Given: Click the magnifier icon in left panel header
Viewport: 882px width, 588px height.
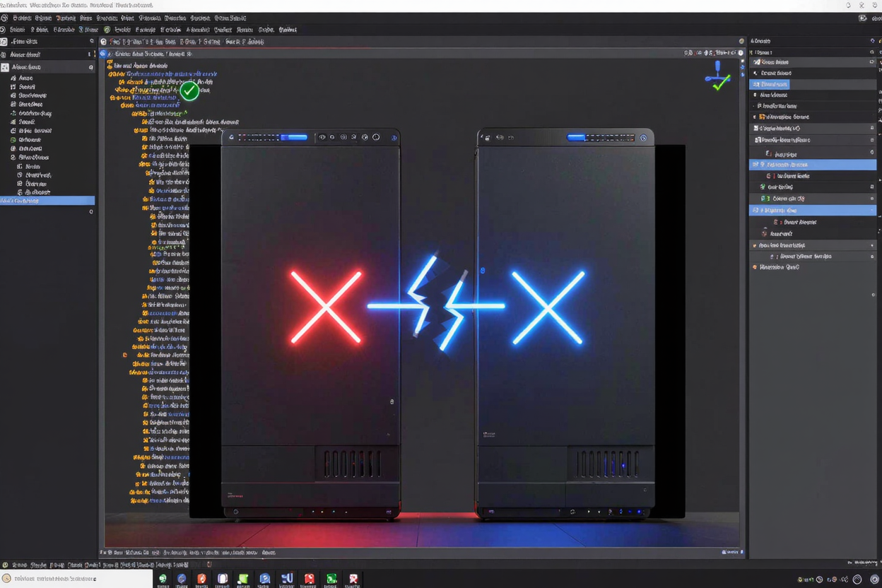Looking at the screenshot, I should tap(91, 42).
